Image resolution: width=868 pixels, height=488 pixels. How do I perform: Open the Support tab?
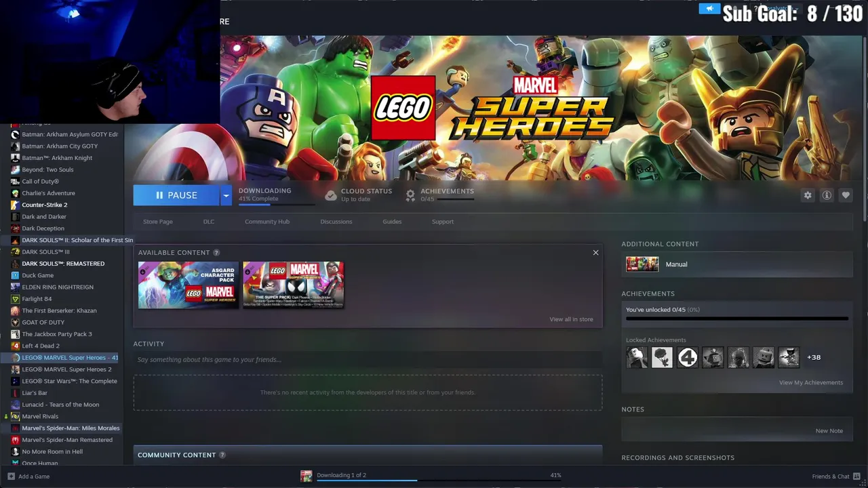[443, 222]
